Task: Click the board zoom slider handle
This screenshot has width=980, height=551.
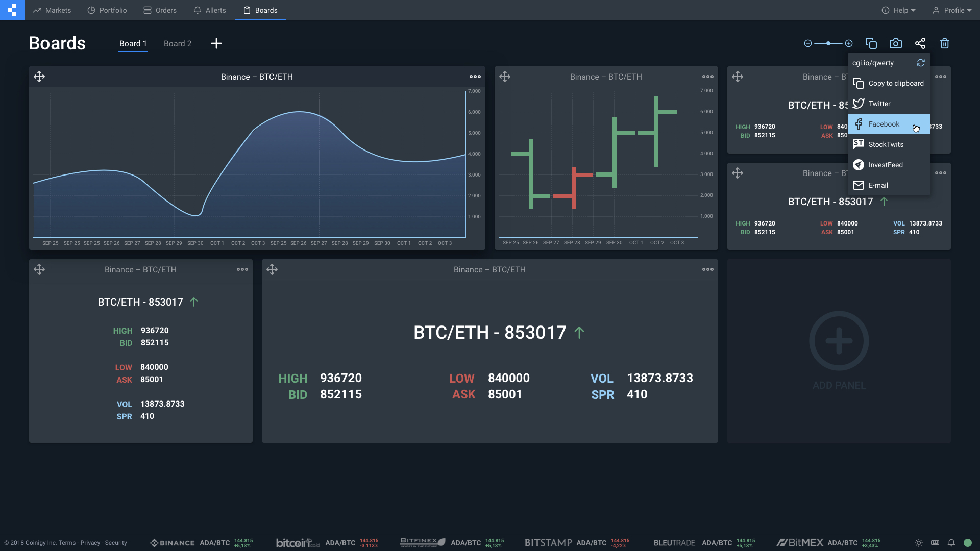Action: tap(828, 43)
